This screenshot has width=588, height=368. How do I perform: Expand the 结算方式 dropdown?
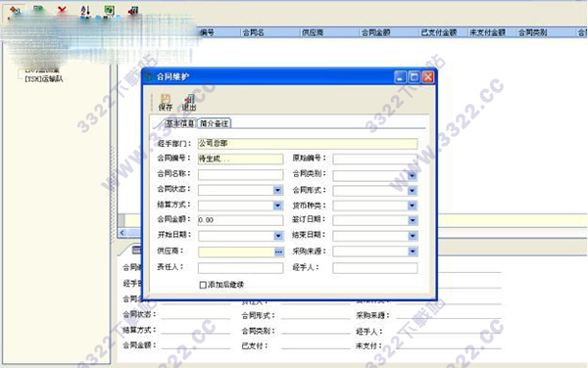coord(277,206)
